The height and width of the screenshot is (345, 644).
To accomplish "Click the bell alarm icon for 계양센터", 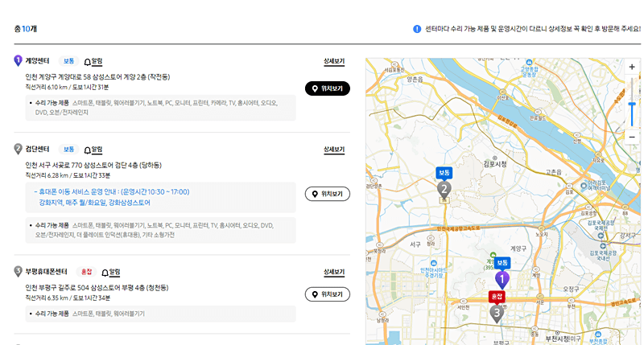I will (88, 62).
